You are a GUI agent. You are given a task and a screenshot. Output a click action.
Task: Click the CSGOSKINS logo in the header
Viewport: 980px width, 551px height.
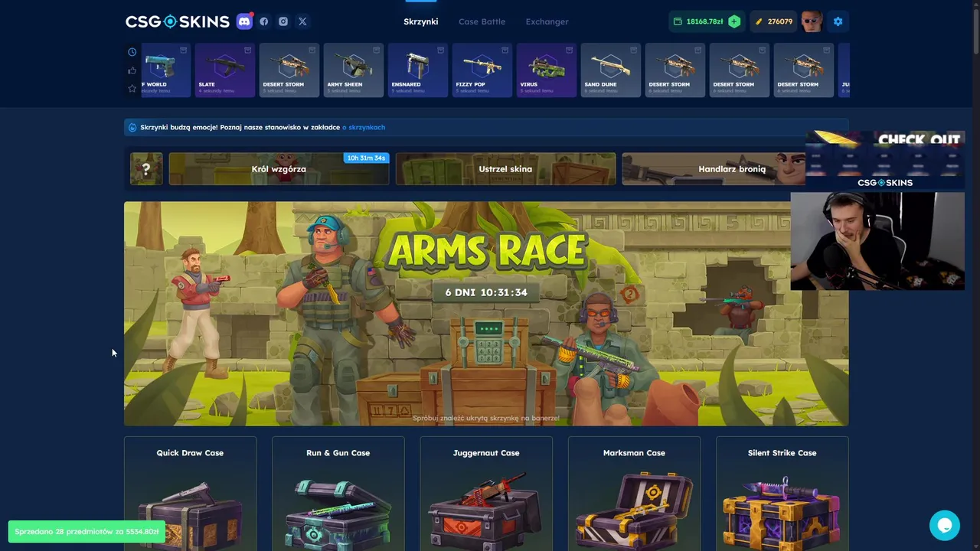click(x=178, y=21)
